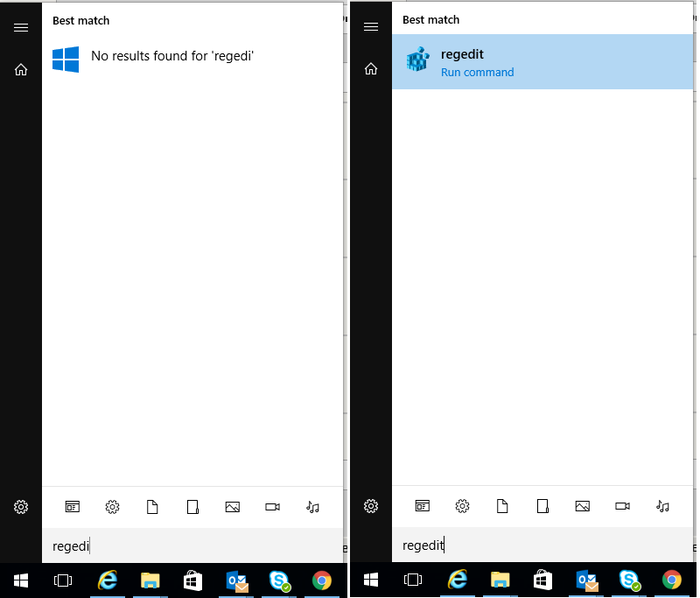Select Home icon in the left panel sidebar

(x=21, y=69)
